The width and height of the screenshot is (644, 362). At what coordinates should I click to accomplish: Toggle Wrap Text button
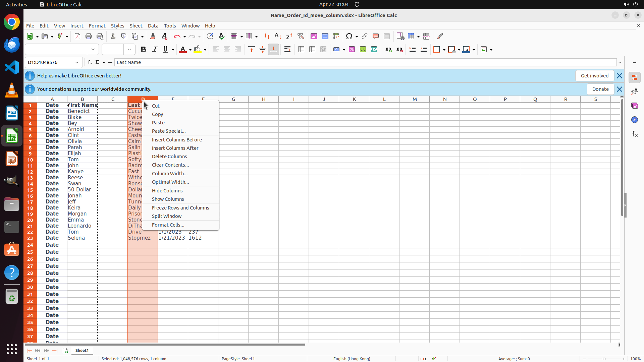(x=287, y=50)
